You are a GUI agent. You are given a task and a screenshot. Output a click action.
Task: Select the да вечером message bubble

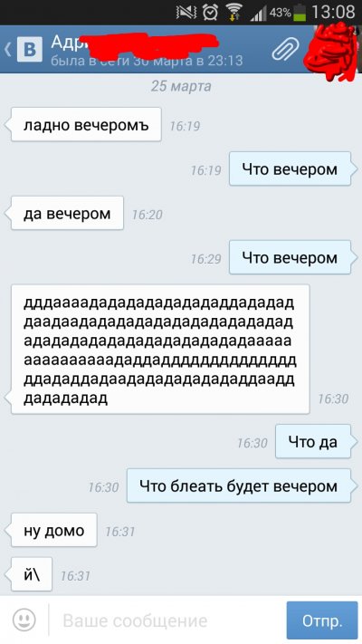click(x=67, y=213)
